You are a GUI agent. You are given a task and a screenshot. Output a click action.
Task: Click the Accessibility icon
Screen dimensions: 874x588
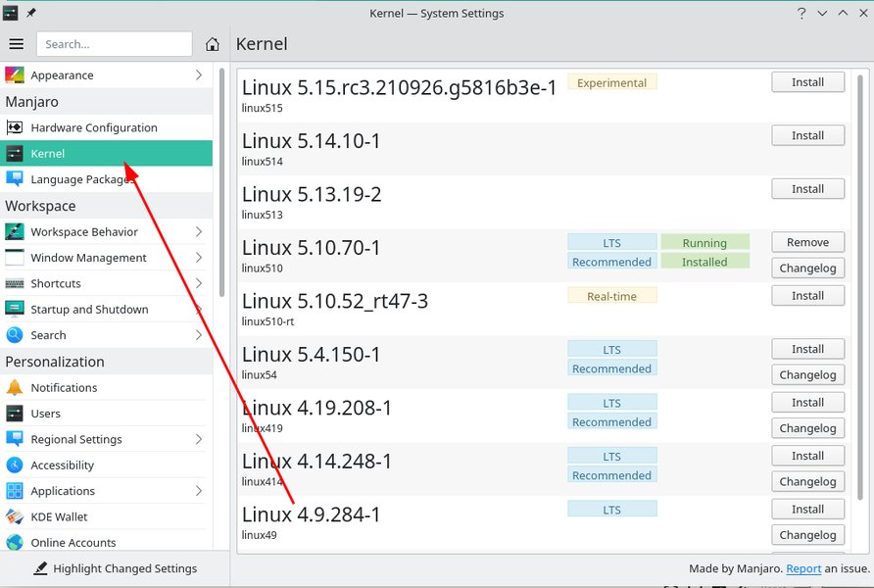click(x=14, y=465)
